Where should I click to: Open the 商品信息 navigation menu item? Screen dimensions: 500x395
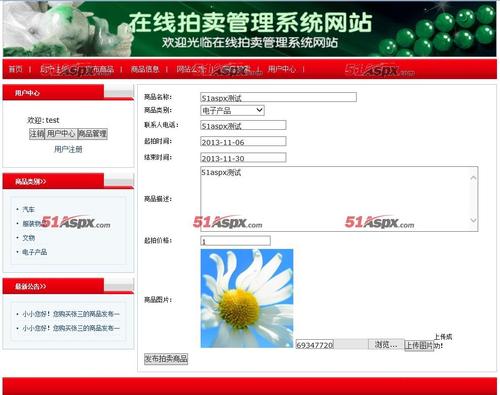pos(145,69)
